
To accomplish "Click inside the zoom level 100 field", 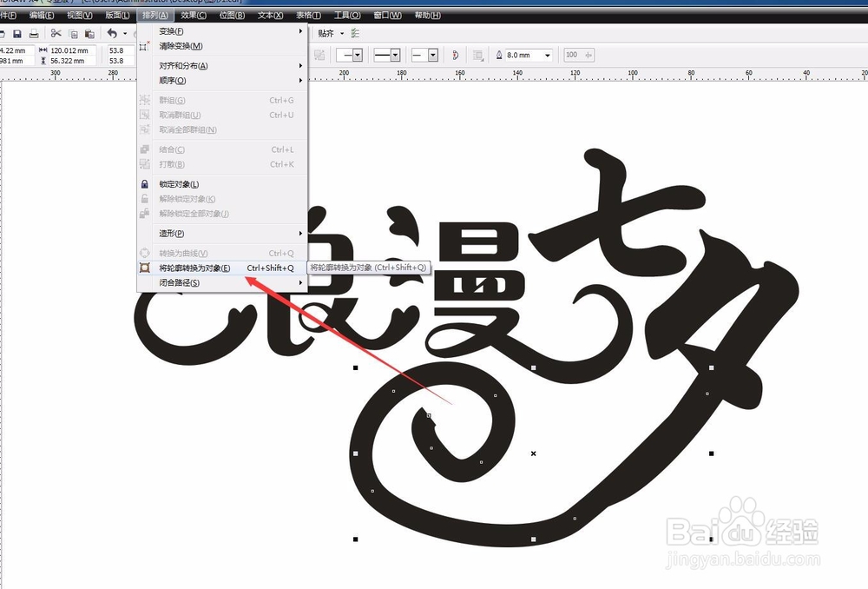I will coord(573,54).
